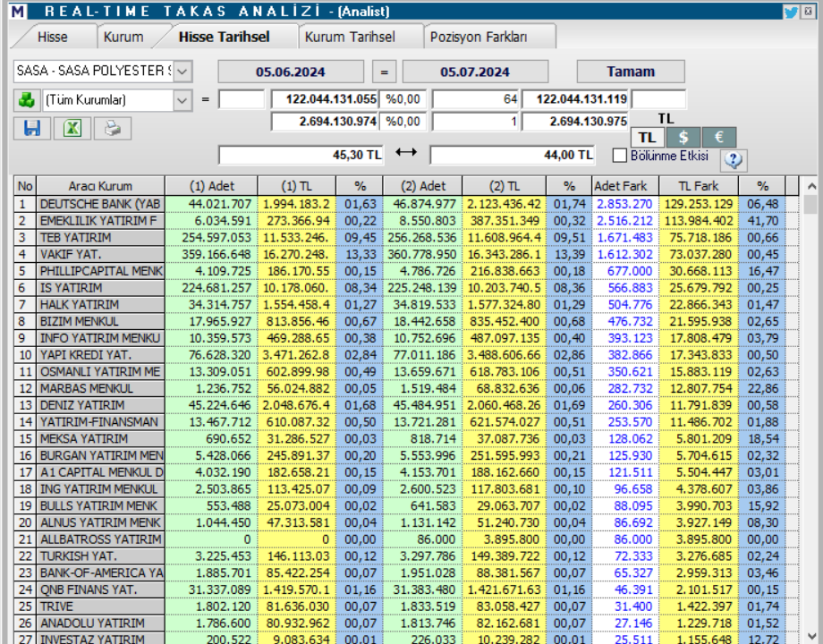Expand the (Tüm Kurumlar) dropdown
The width and height of the screenshot is (823, 644).
point(182,99)
